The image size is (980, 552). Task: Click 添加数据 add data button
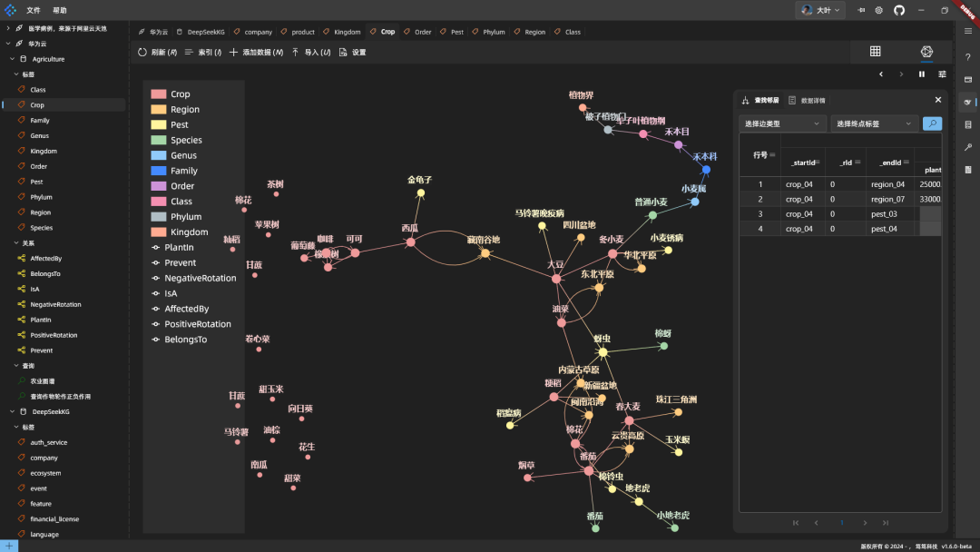click(256, 53)
